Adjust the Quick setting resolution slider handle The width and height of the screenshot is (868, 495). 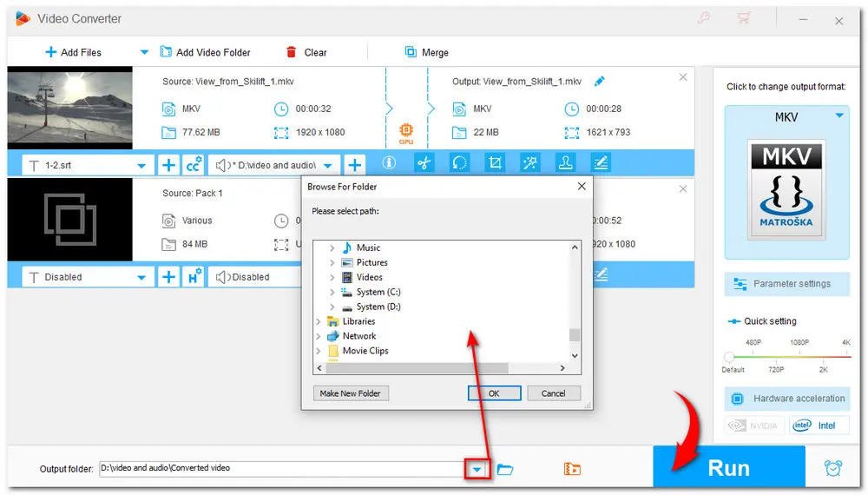(729, 357)
